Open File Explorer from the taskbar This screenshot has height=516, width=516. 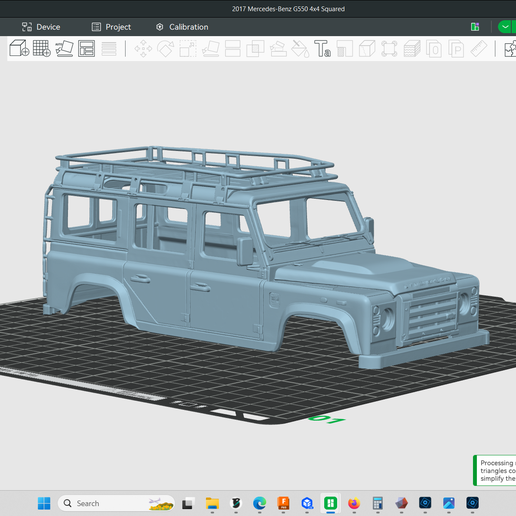[212, 503]
